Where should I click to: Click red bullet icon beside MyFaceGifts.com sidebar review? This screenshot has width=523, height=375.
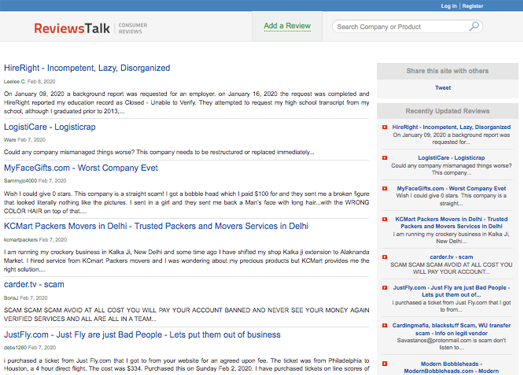coord(385,189)
